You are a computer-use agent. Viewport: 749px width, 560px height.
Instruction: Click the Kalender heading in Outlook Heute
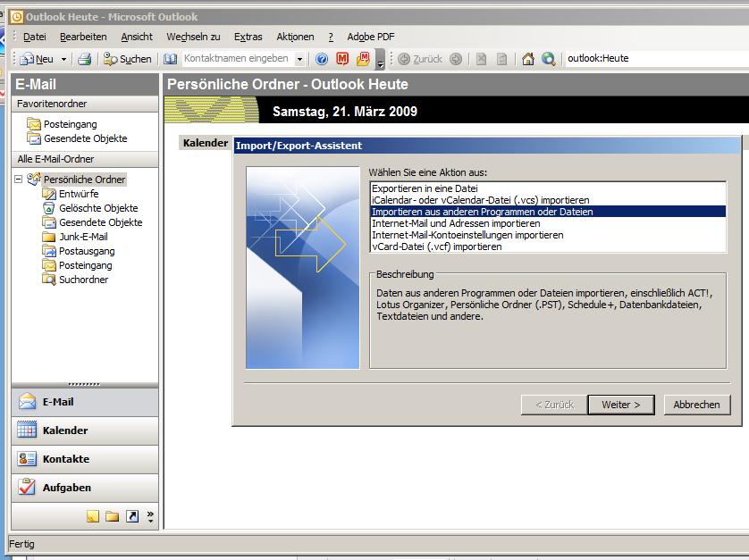click(206, 143)
